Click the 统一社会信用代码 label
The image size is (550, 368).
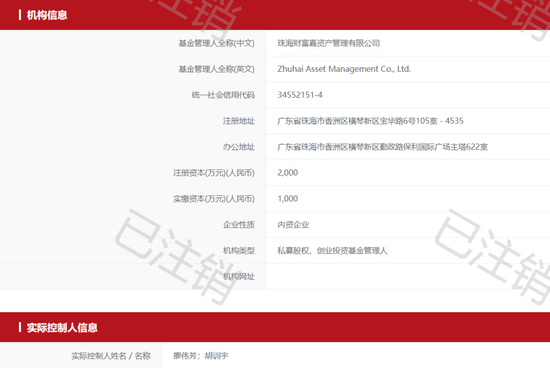click(x=223, y=95)
